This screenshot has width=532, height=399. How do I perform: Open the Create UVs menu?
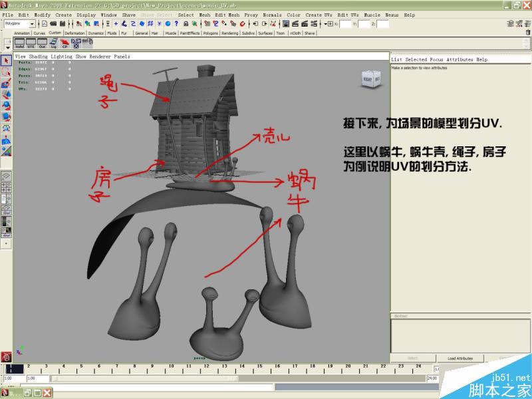tap(319, 15)
